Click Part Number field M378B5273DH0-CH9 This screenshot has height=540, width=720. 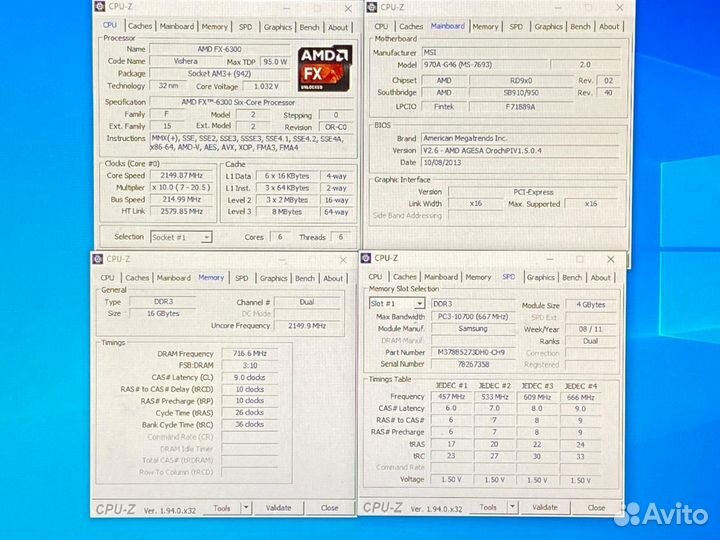[x=473, y=352]
